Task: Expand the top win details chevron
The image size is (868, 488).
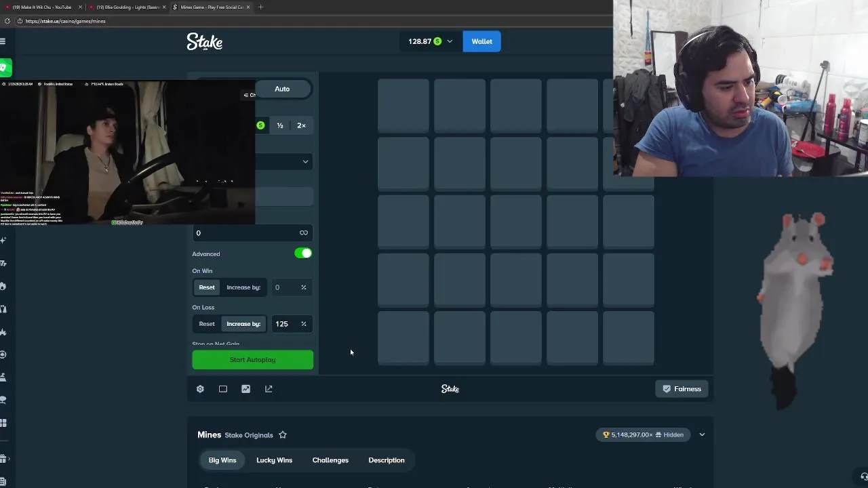Action: click(x=702, y=435)
